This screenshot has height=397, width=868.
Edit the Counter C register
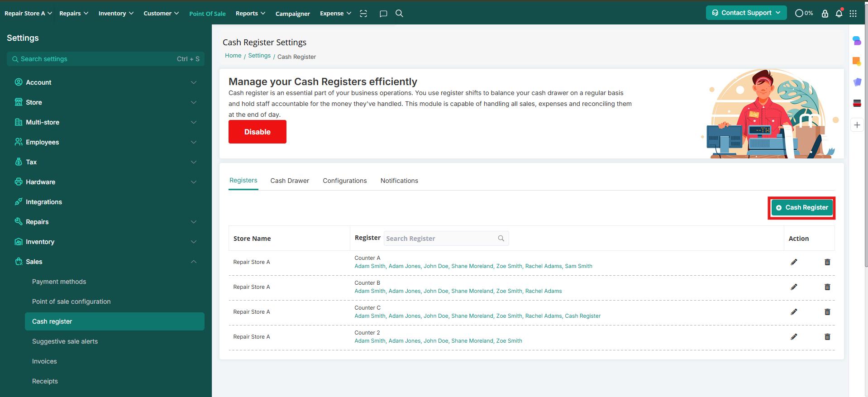point(794,312)
